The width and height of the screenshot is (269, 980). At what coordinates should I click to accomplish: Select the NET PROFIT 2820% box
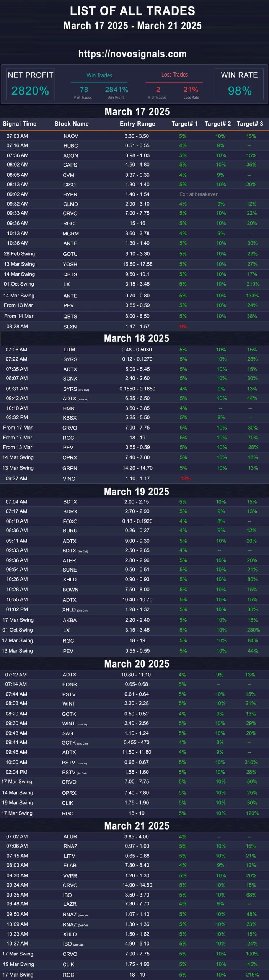pos(30,84)
